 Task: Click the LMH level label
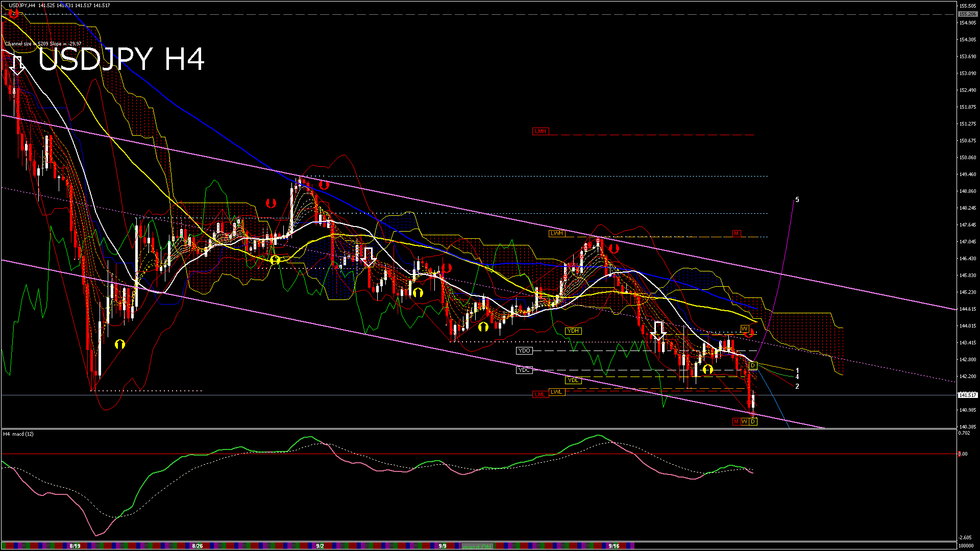[x=540, y=132]
